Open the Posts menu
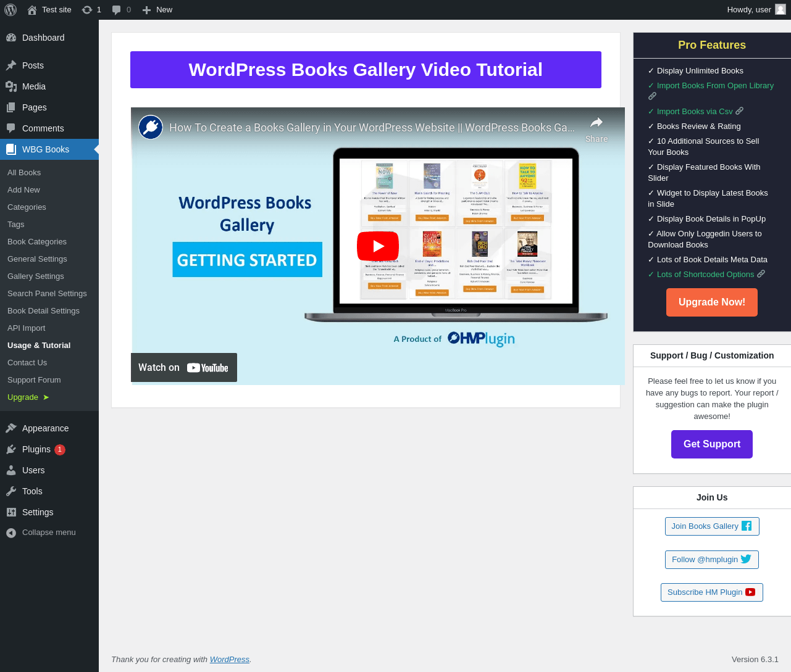The image size is (791, 672). (x=49, y=65)
